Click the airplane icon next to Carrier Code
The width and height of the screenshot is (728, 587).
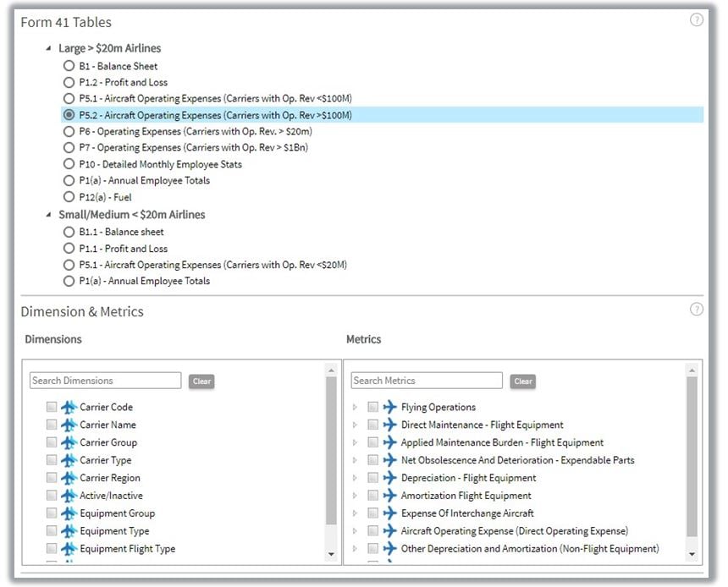pyautogui.click(x=69, y=408)
